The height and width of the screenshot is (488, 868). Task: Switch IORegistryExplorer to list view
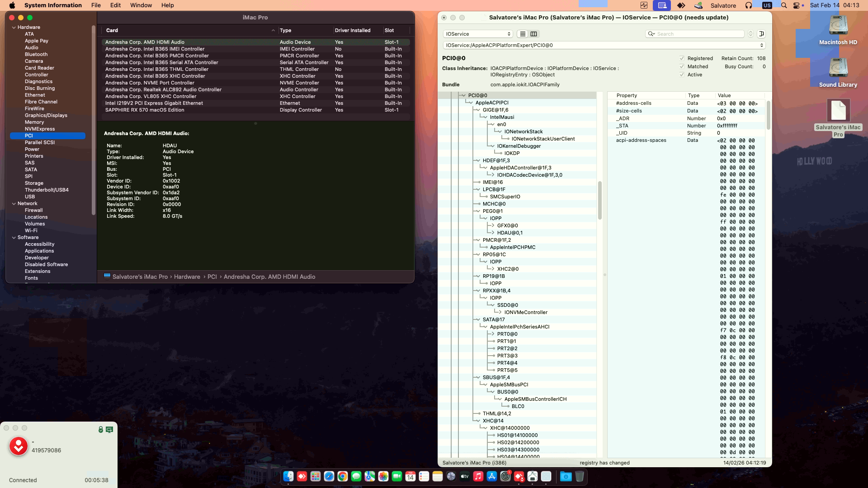click(x=523, y=34)
